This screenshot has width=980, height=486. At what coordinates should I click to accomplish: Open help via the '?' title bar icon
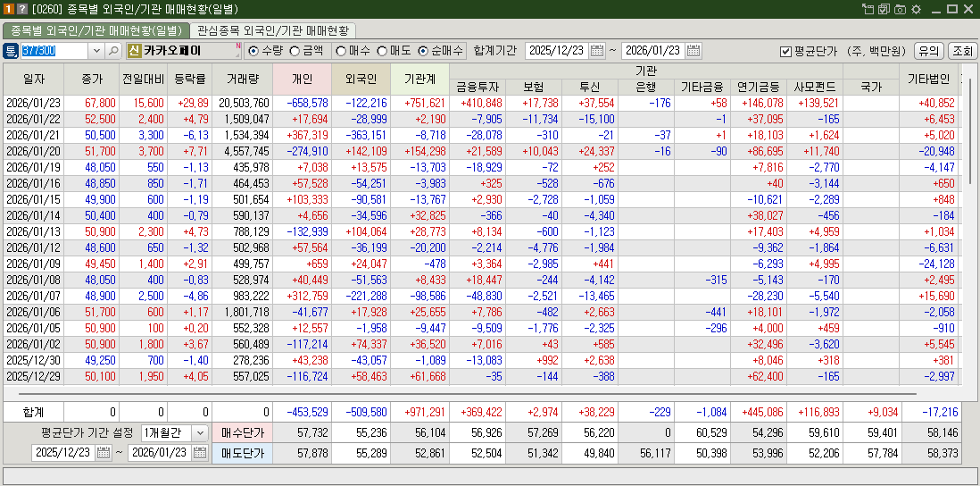click(x=22, y=10)
